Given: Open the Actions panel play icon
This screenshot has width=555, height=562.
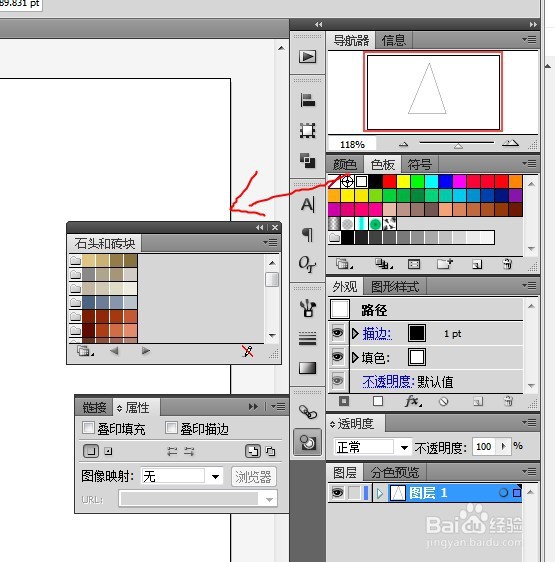Looking at the screenshot, I should [308, 57].
